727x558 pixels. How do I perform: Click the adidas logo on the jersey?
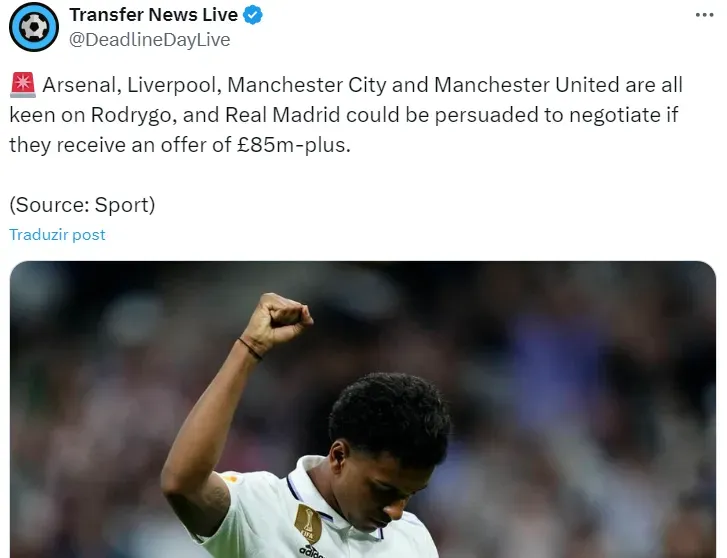point(311,552)
